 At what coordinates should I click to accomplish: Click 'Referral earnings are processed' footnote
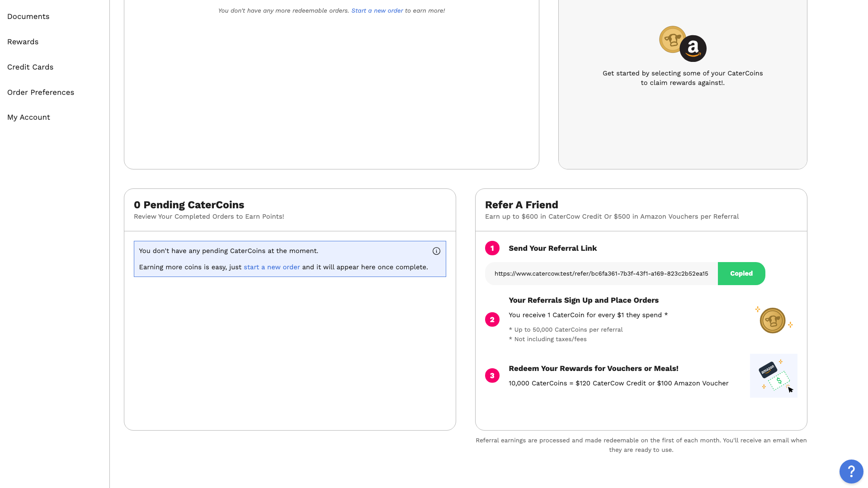[x=641, y=445]
